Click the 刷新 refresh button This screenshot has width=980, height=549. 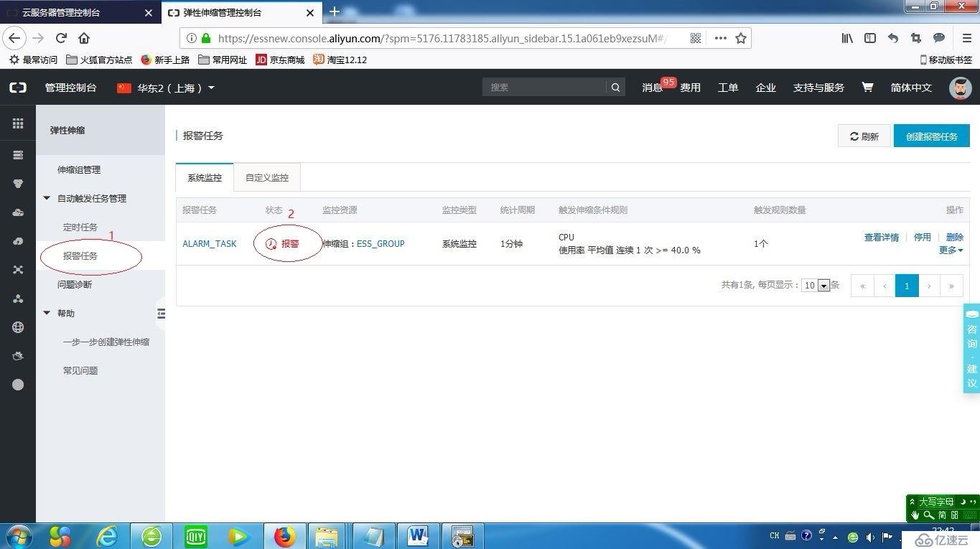tap(864, 136)
